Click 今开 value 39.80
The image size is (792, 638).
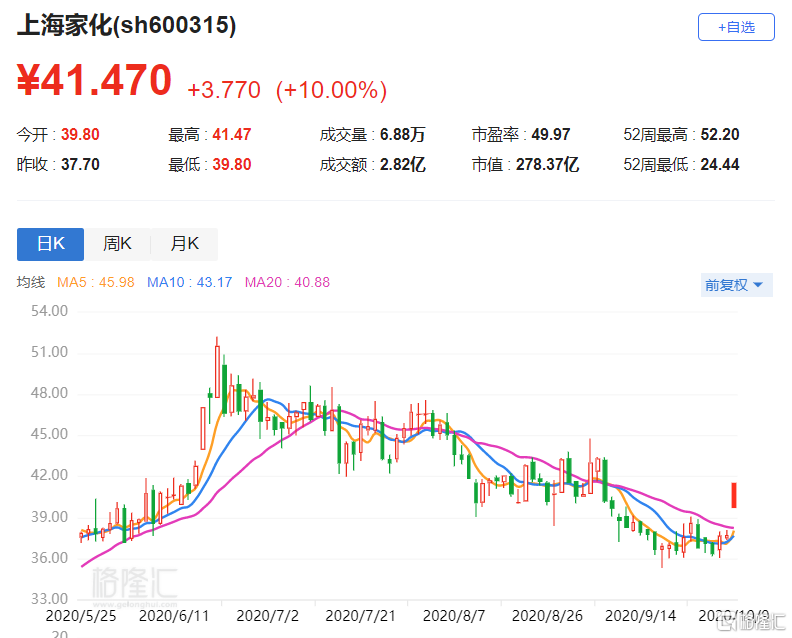[80, 135]
